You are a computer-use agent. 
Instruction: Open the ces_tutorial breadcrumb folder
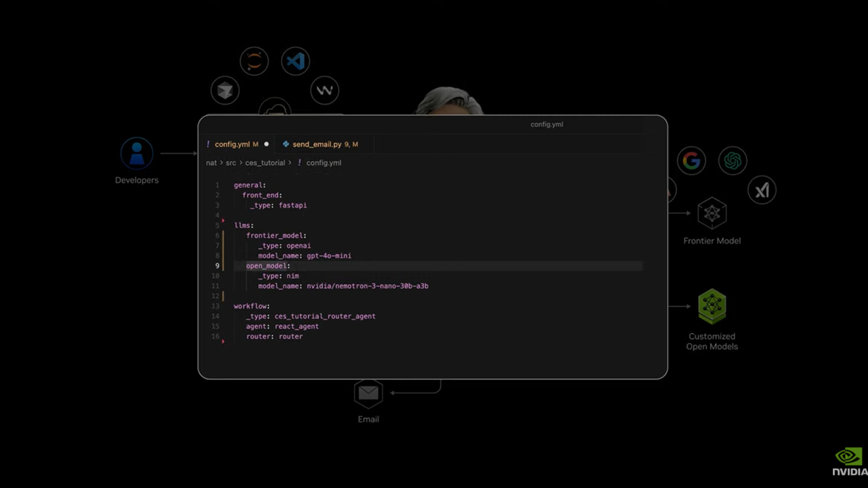pos(265,163)
